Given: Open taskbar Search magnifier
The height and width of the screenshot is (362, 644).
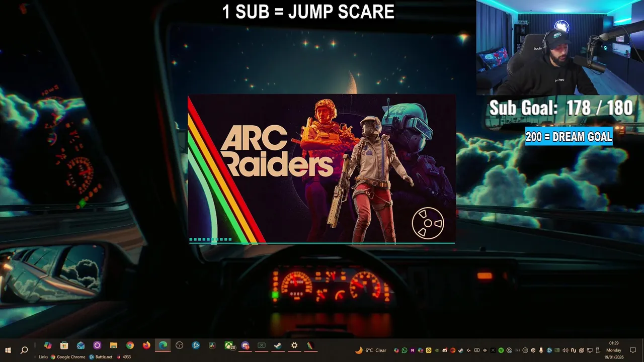Looking at the screenshot, I should tap(24, 350).
